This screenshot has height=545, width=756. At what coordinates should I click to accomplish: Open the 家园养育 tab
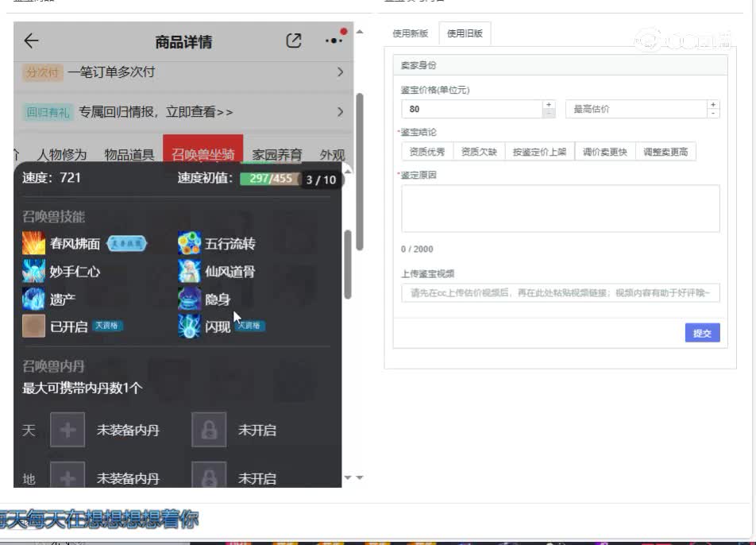(x=276, y=154)
